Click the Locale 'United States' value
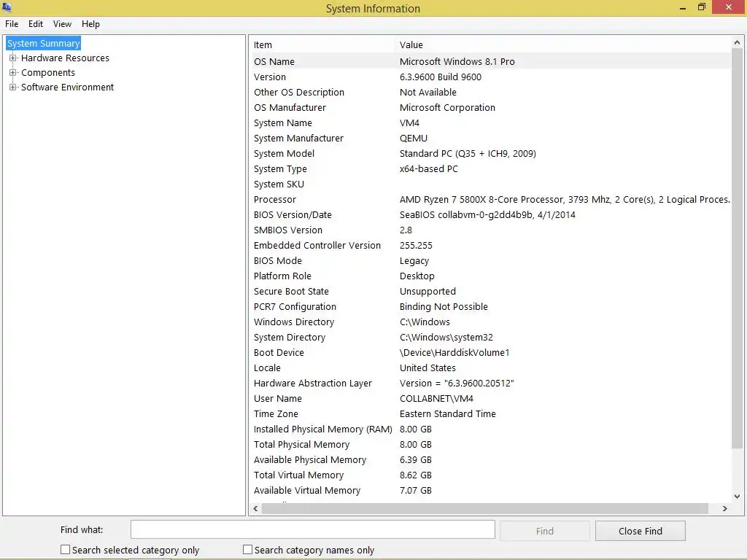 pyautogui.click(x=427, y=368)
